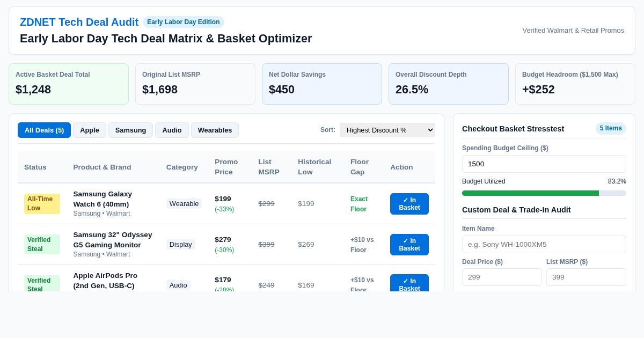Viewport: 644px width, 338px height.
Task: Click the All-Time Low status badge
Action: click(x=42, y=204)
